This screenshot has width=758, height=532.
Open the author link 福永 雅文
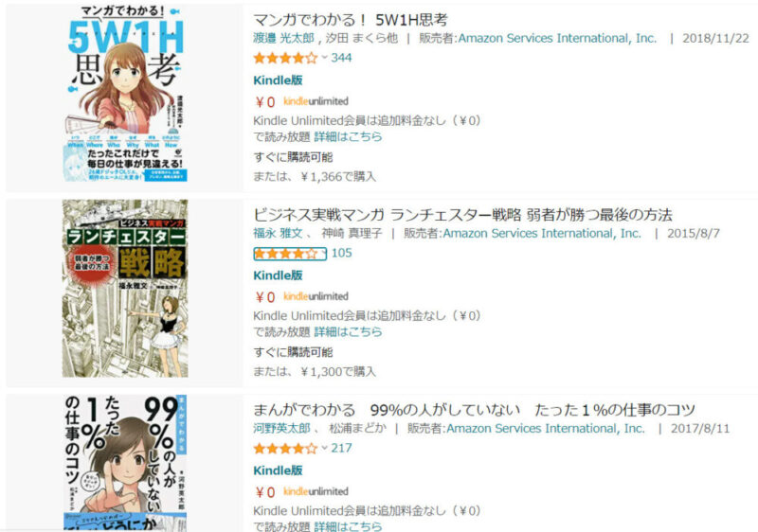tap(278, 233)
